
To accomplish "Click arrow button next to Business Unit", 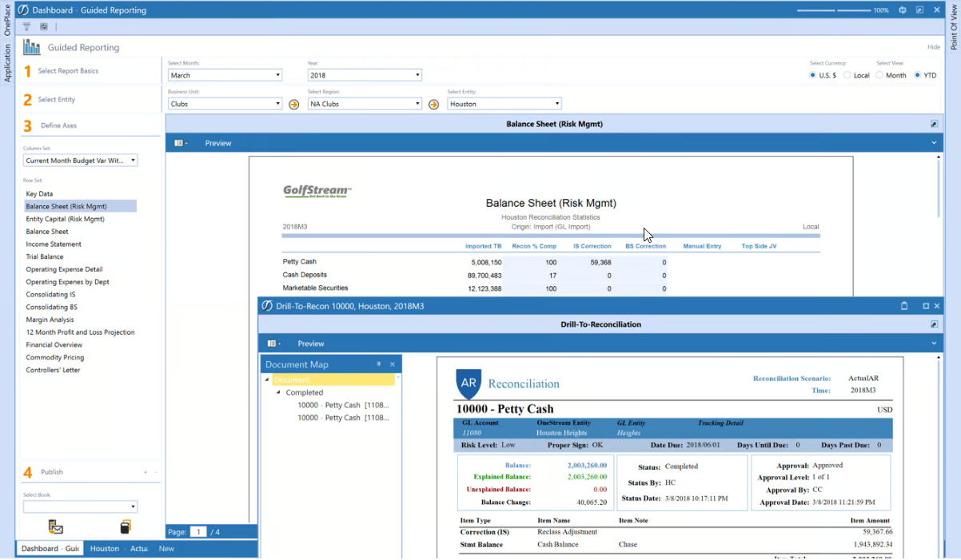I will coord(293,105).
